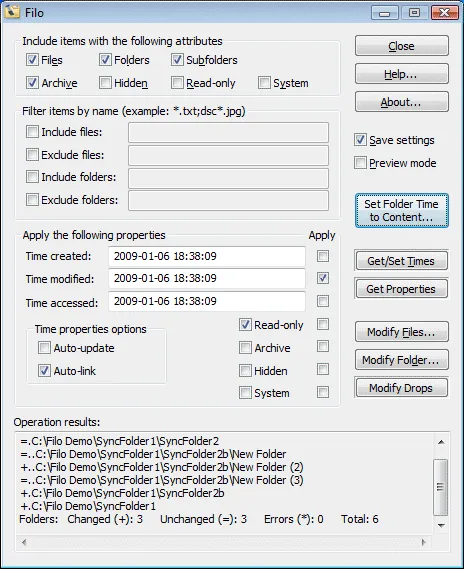Screen dimensions: 464x569
Task: Close the Filo window with X
Action: coord(444,13)
